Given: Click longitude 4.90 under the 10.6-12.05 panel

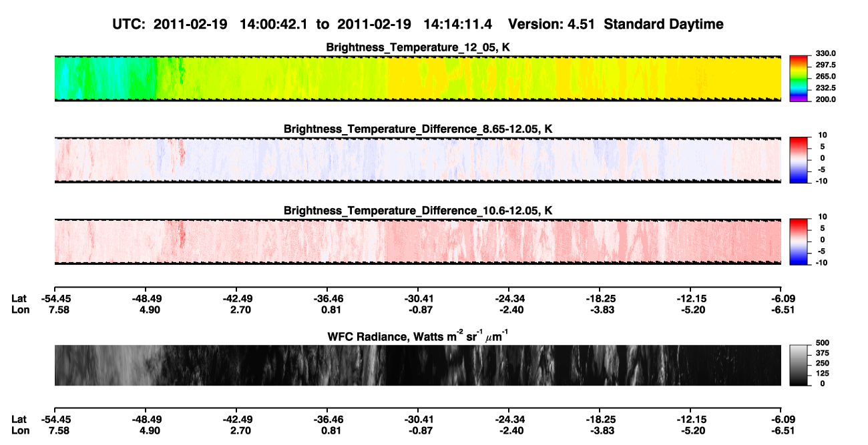Looking at the screenshot, I should 149,309.
